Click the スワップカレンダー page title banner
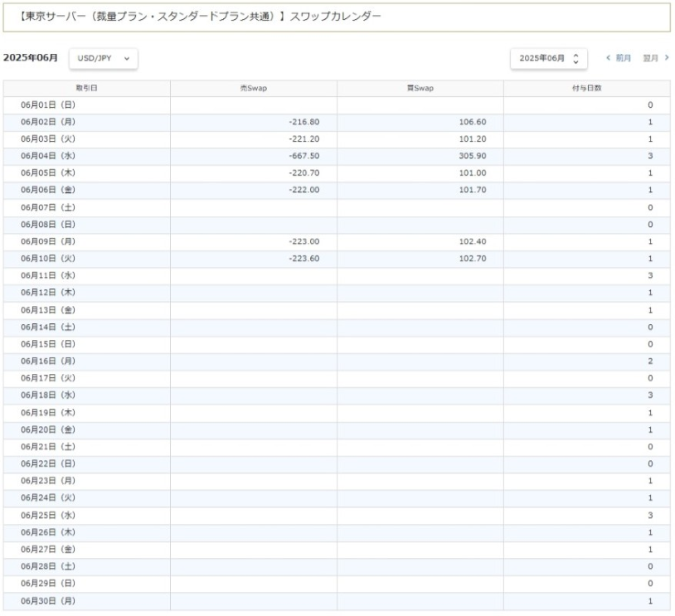675x616 pixels. click(337, 17)
